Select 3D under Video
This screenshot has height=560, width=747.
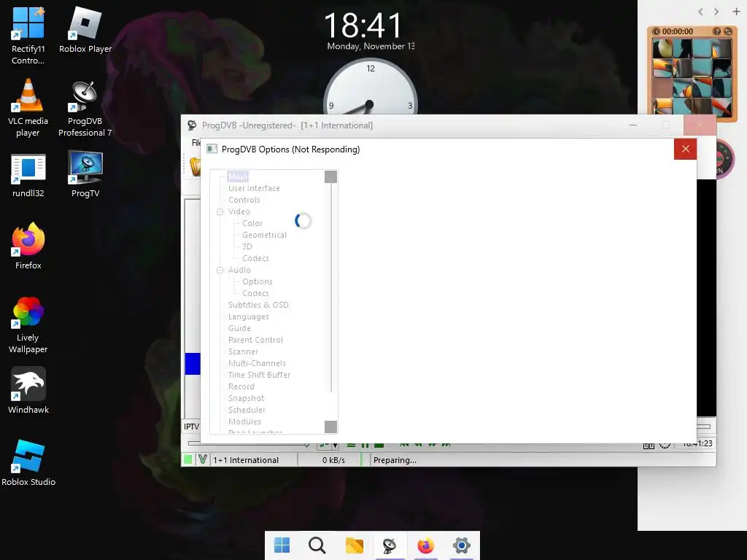coord(247,246)
